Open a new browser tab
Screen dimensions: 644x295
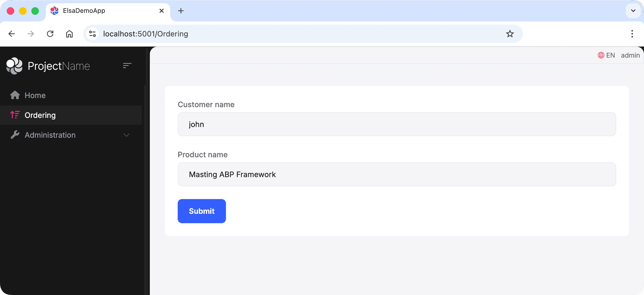click(181, 11)
